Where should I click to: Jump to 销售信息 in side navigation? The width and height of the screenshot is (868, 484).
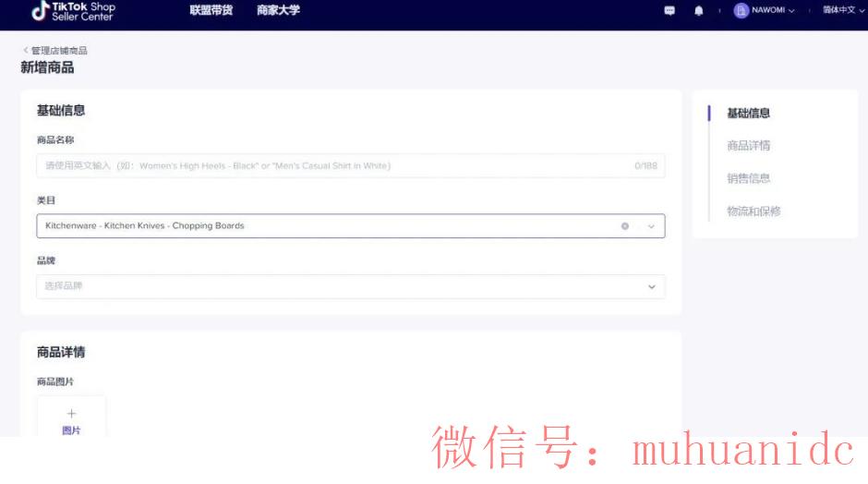748,178
